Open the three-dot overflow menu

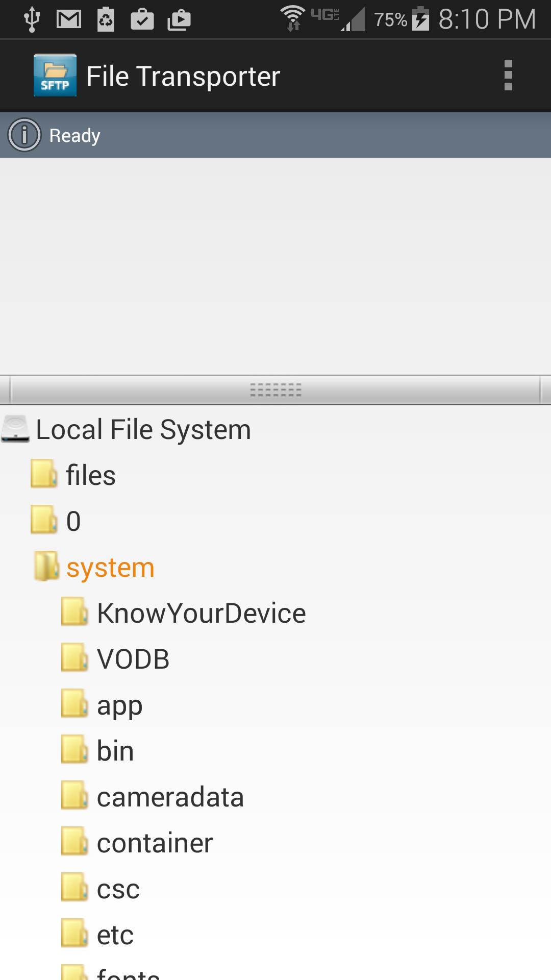(508, 76)
